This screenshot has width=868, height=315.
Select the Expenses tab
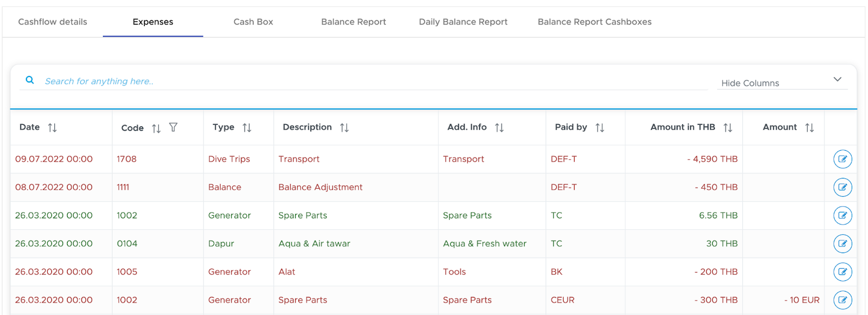click(153, 22)
